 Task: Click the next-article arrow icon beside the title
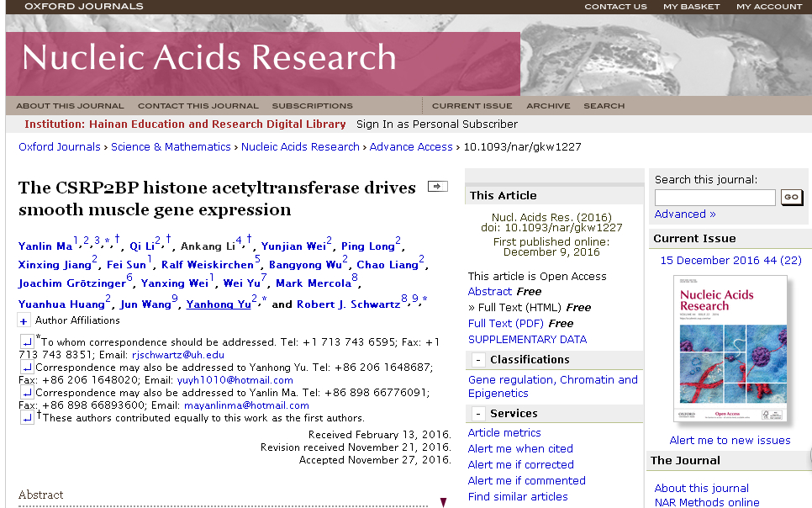[437, 186]
